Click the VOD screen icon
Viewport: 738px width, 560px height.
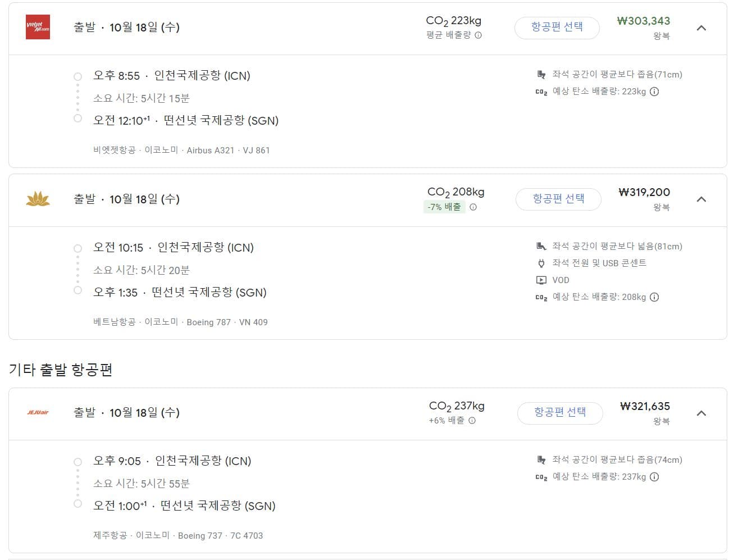(541, 280)
